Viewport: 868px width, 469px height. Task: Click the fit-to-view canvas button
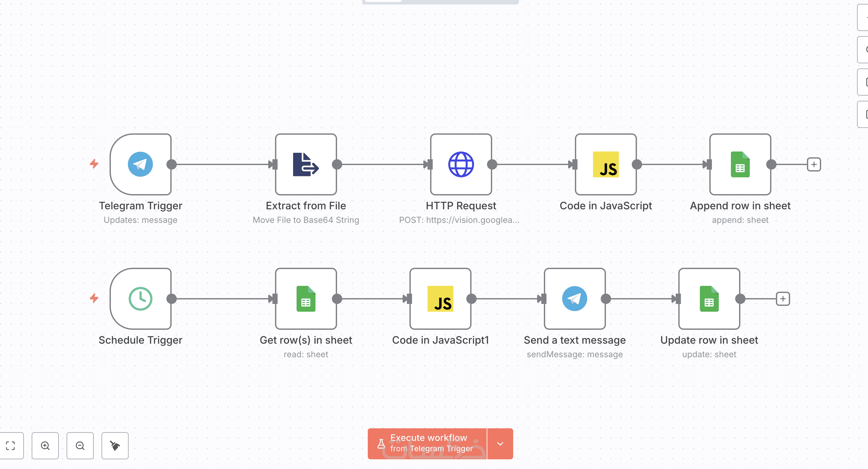coord(10,445)
